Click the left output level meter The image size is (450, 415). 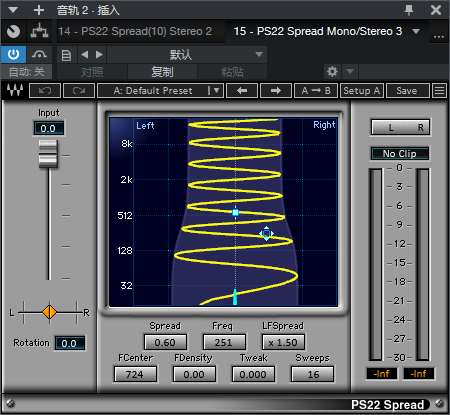click(376, 264)
